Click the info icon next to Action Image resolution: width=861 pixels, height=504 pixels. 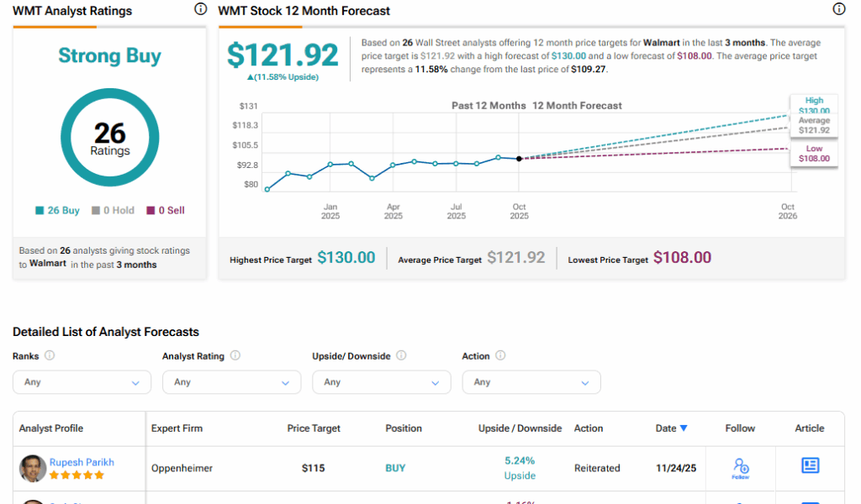(x=500, y=355)
